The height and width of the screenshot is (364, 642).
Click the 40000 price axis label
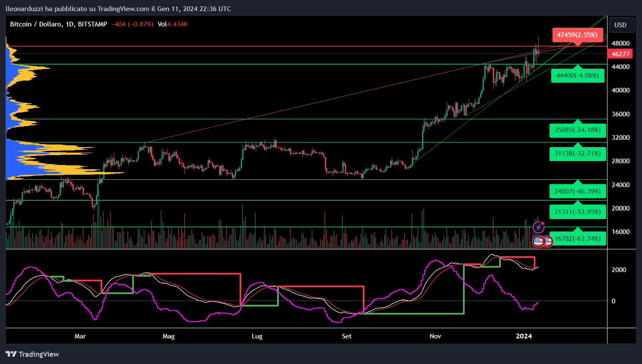pyautogui.click(x=621, y=90)
